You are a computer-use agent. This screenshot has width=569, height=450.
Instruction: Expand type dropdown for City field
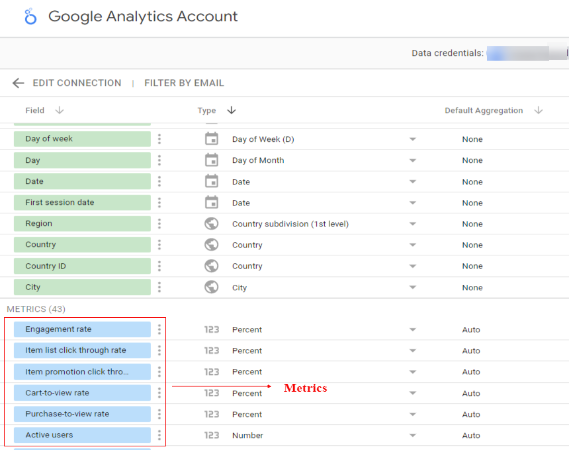(x=413, y=287)
